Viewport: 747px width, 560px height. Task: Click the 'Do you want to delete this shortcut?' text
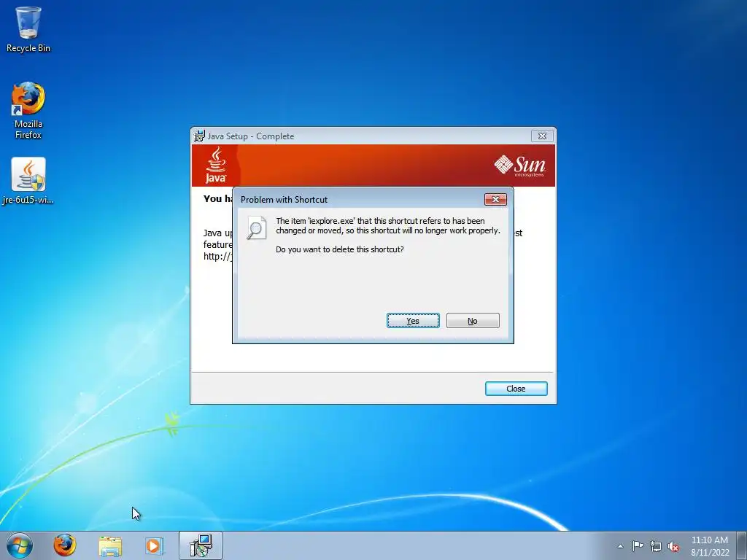(340, 249)
